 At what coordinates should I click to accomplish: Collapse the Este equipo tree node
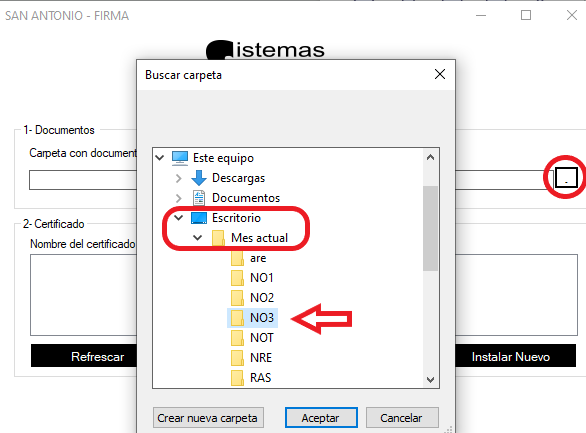tap(160, 158)
